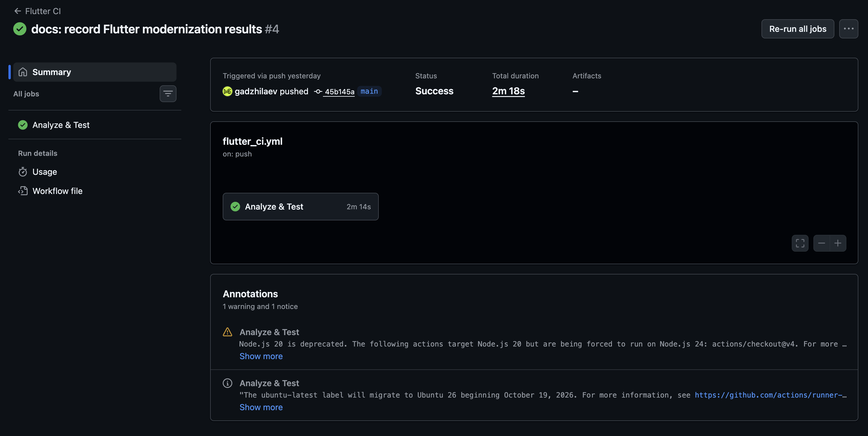The height and width of the screenshot is (436, 868).
Task: Click the '2m 14s' job duration
Action: 359,207
